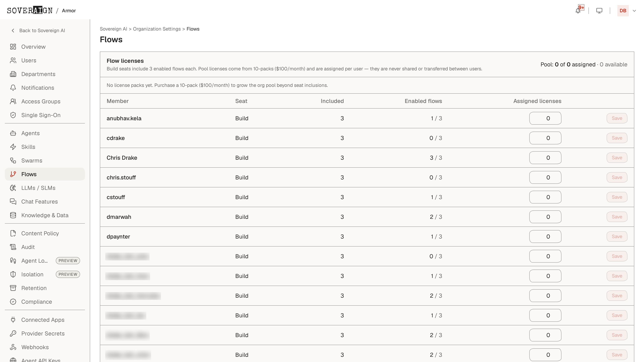Open the DB user avatar
This screenshot has height=362, width=644.
pos(623,11)
